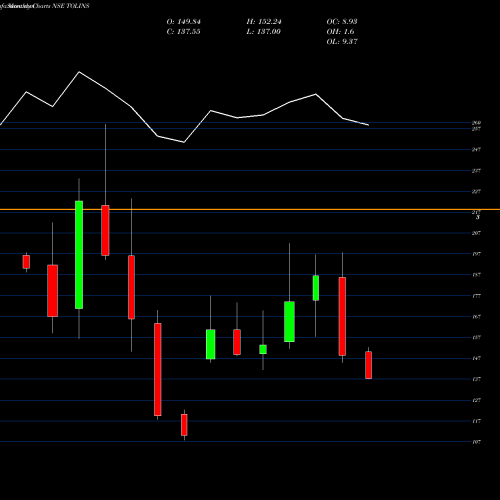Select the 247 price axis label
Viewport: 500px width, 500px height.
(476, 149)
